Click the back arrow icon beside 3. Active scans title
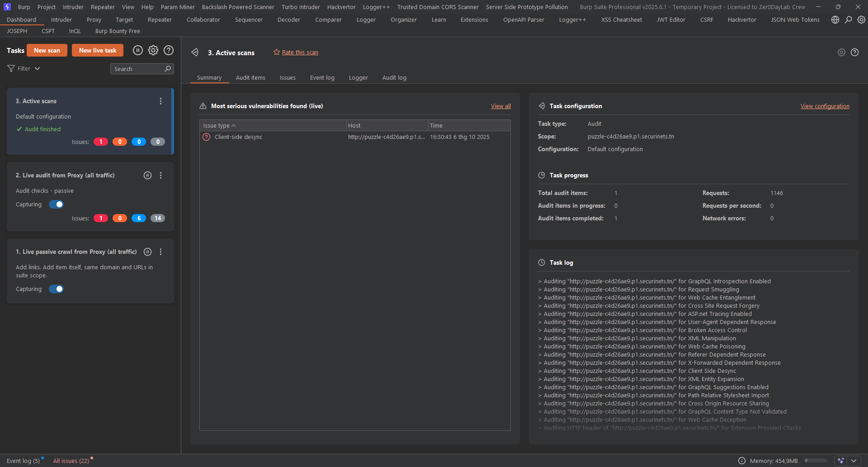The image size is (868, 467). point(195,52)
